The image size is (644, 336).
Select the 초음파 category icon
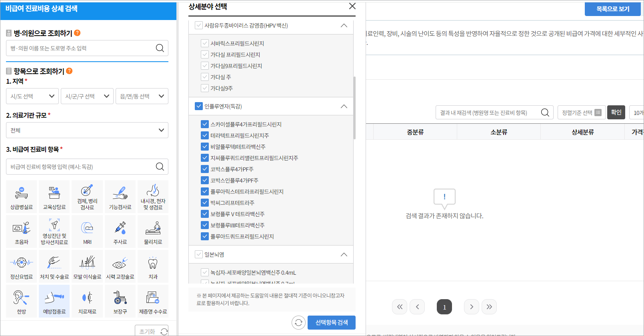click(22, 231)
